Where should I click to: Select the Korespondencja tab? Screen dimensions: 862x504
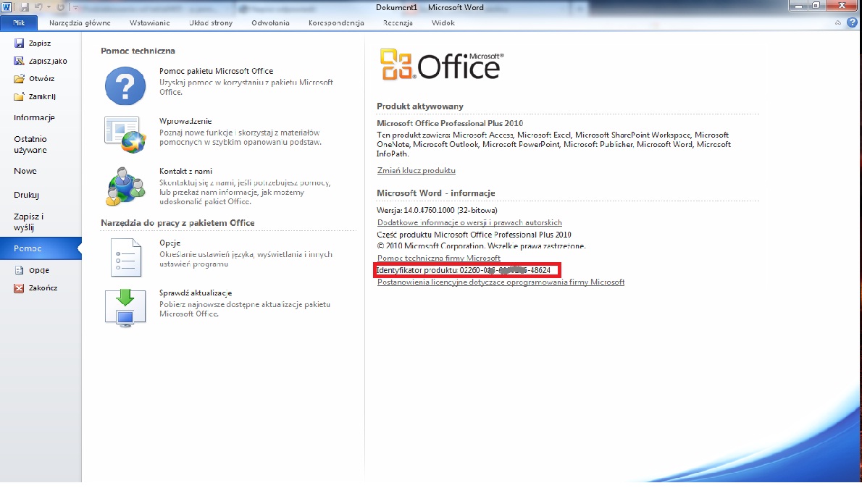(x=336, y=23)
